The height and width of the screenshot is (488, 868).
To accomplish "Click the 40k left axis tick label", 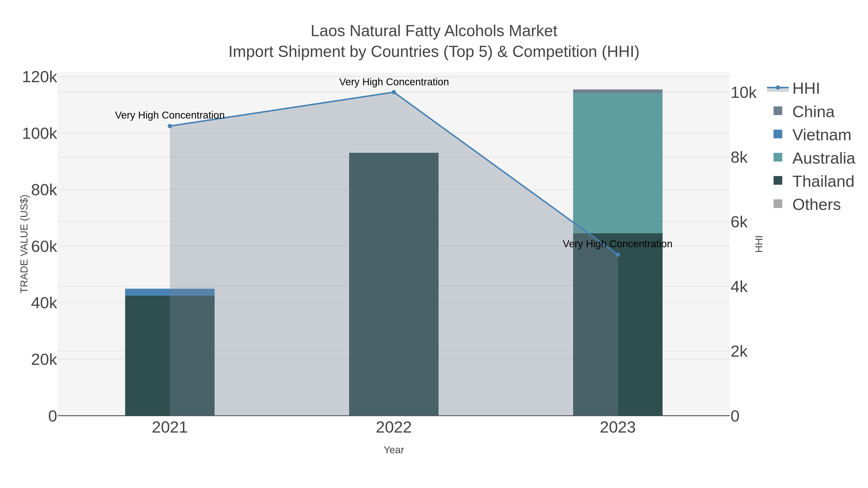I will [44, 303].
